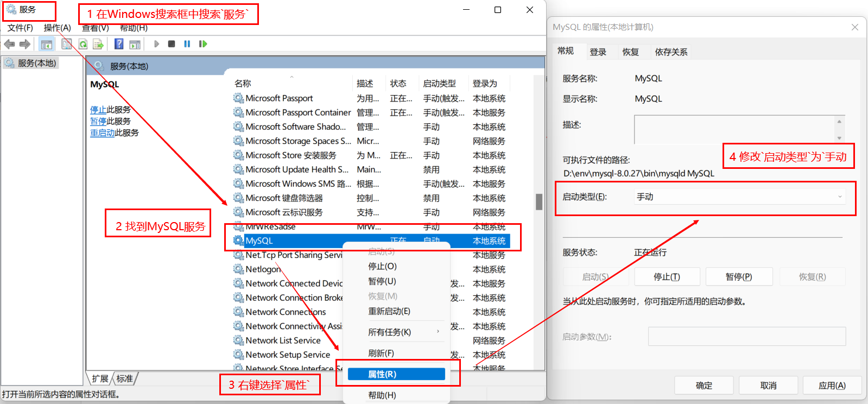Click the 应用(A) button
Viewport: 868px width, 404px height.
832,386
